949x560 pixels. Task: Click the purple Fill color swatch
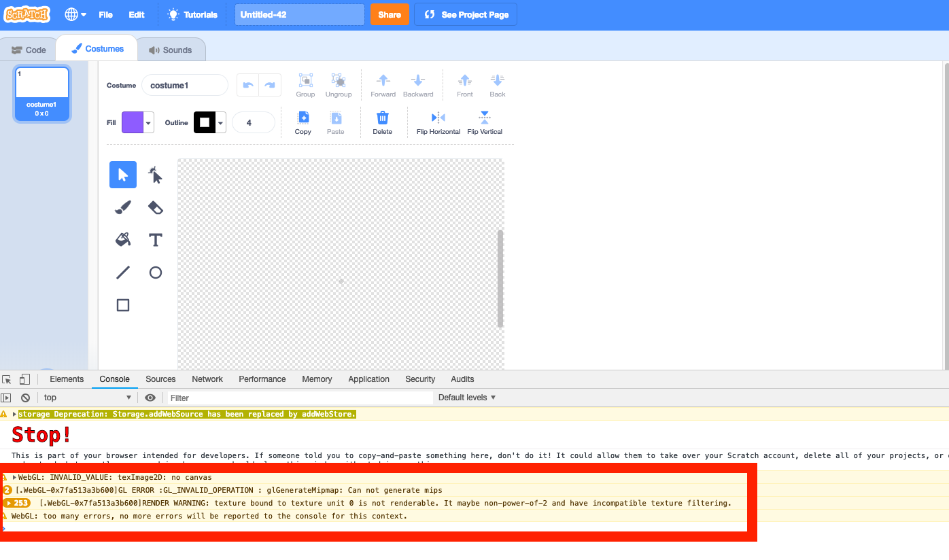133,122
